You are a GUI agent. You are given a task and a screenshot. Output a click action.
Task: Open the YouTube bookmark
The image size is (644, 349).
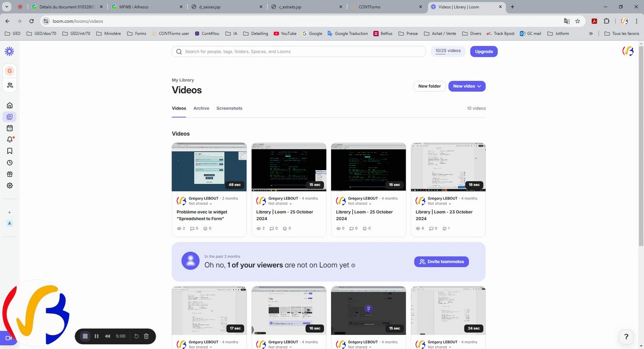click(x=285, y=33)
